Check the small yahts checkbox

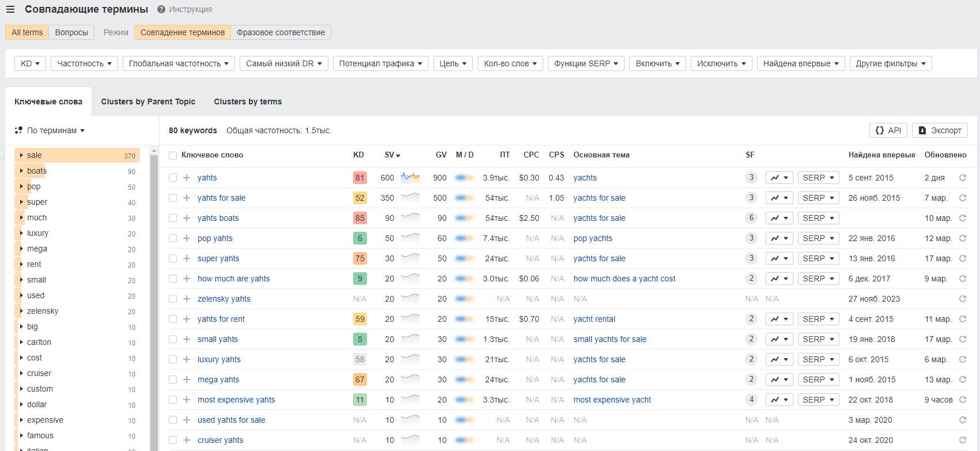[173, 339]
